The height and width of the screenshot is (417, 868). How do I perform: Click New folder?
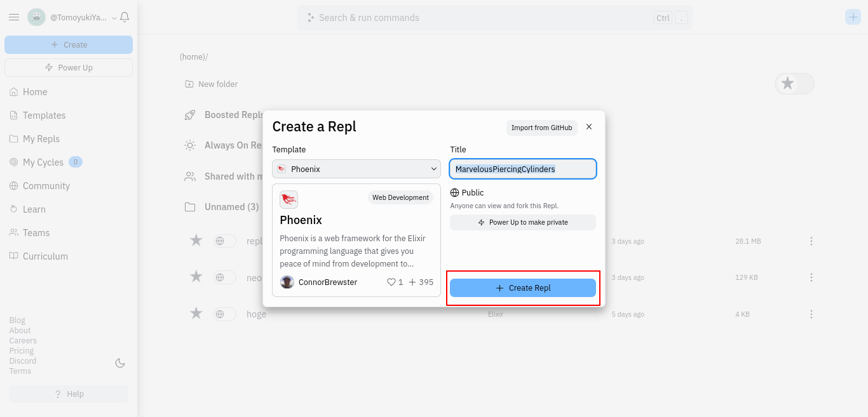[211, 84]
